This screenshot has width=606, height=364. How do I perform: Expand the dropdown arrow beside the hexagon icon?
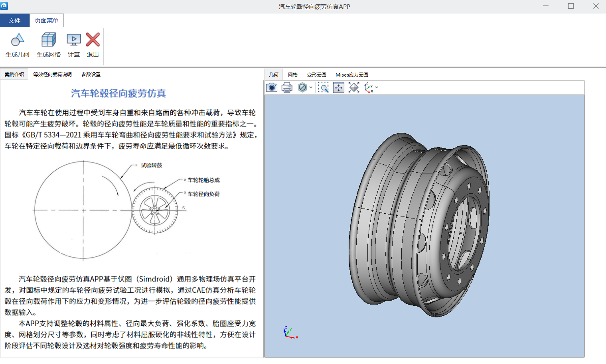[311, 87]
